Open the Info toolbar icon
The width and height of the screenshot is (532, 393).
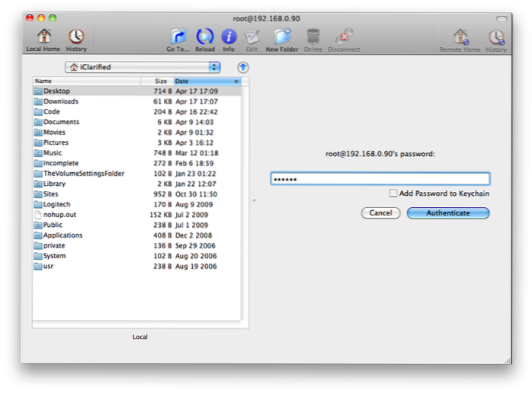229,36
